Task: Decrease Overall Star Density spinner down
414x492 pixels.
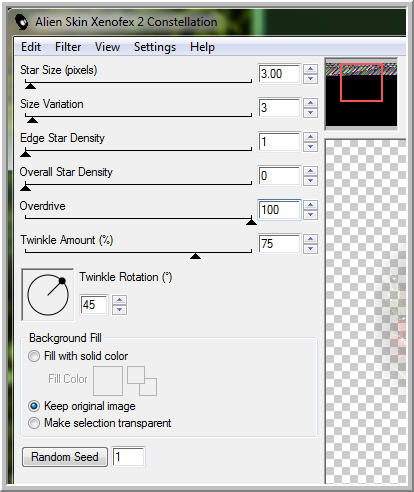Action: pyautogui.click(x=310, y=181)
